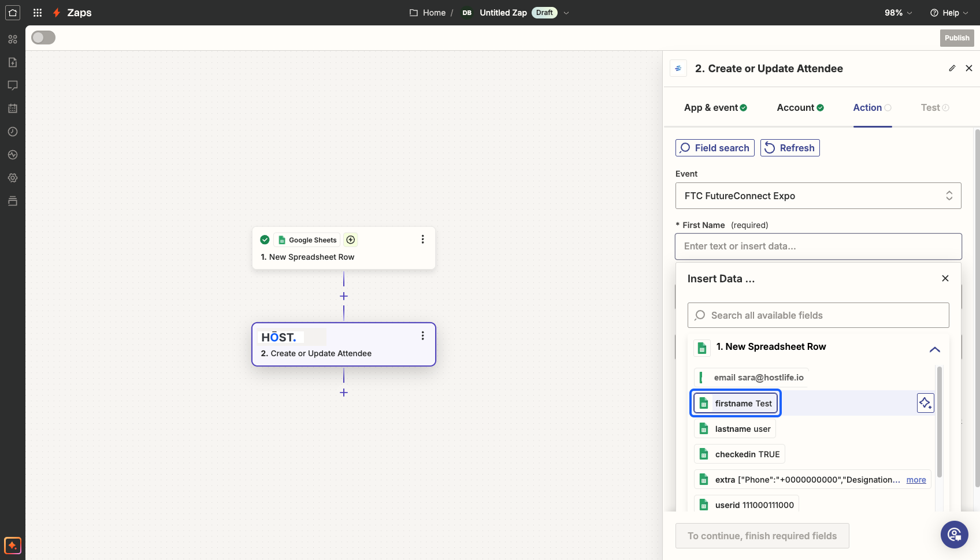Click the DB owner avatar badge
The height and width of the screenshot is (560, 980).
coord(467,13)
